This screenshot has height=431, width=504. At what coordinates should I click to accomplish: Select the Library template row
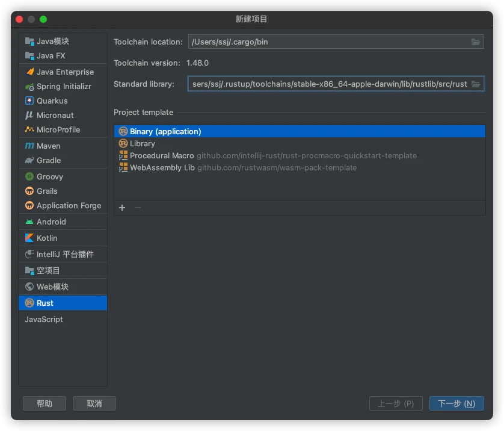coord(300,143)
